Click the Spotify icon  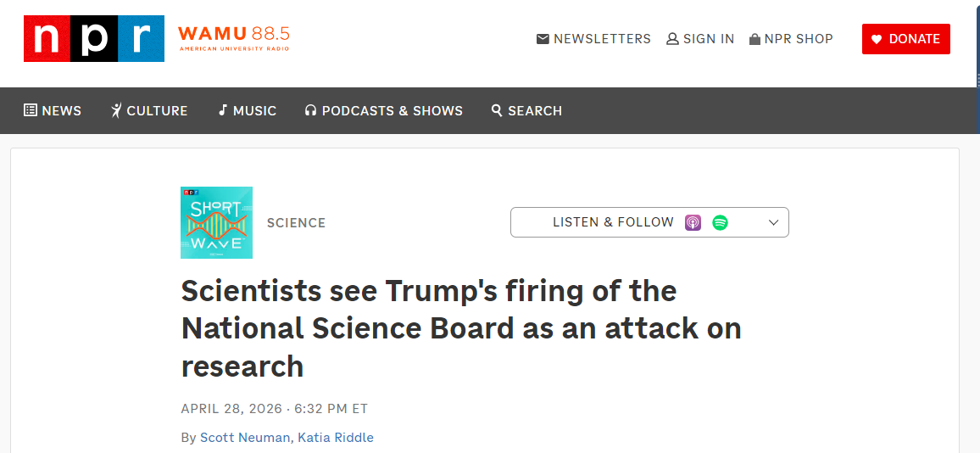[720, 222]
